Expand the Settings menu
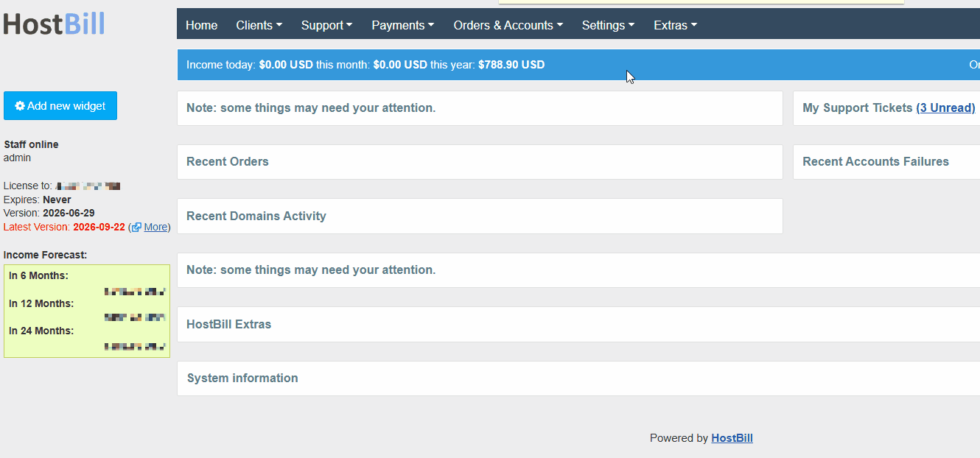Screen dimensions: 980x458 pos(608,25)
